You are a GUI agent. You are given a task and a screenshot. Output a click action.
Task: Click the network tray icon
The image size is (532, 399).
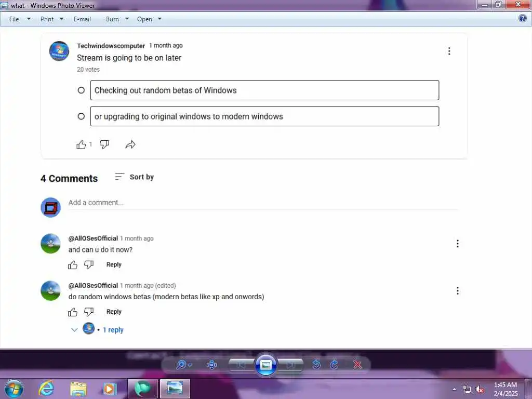[467, 390]
